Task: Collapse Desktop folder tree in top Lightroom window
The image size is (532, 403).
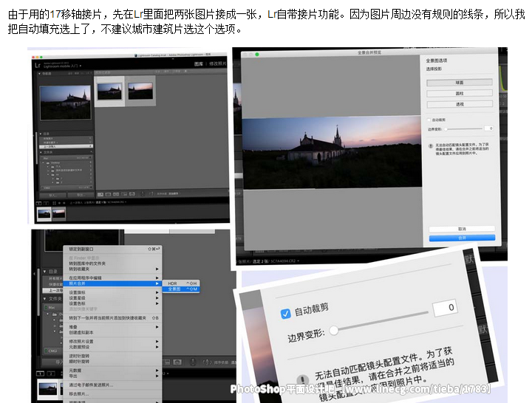Action: (44, 162)
